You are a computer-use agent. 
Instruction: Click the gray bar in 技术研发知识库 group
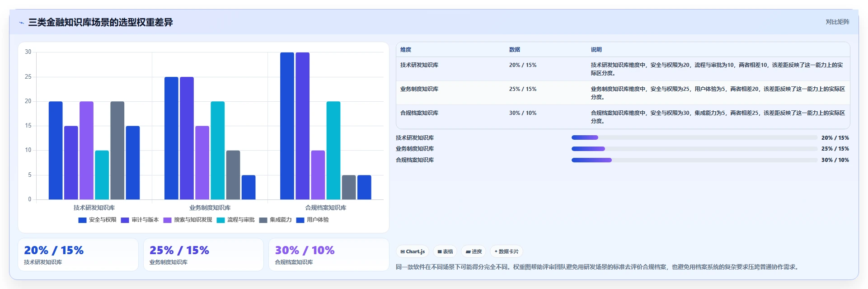(x=117, y=151)
